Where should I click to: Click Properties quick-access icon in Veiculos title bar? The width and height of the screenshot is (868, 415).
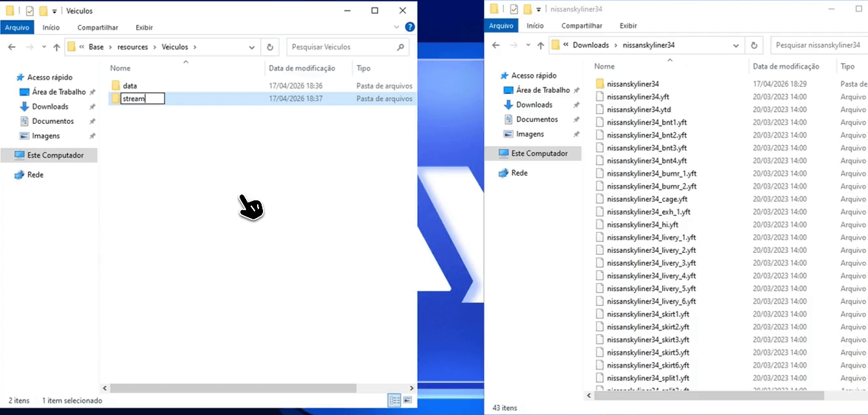click(29, 10)
